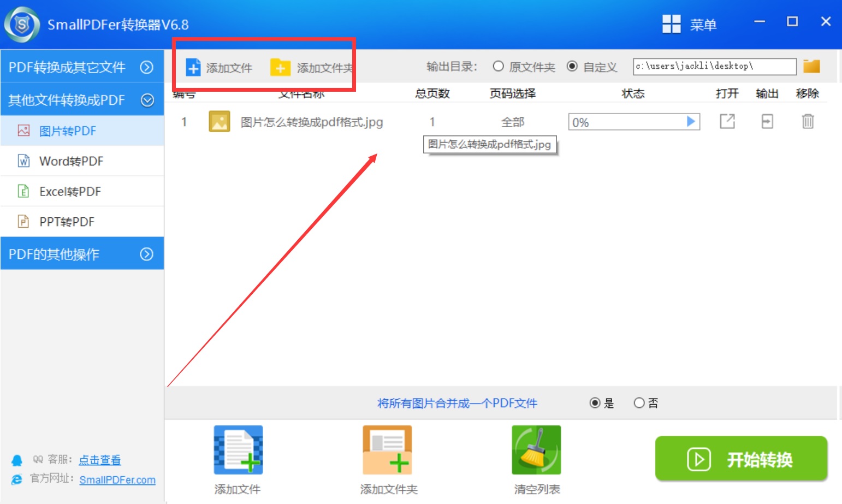Viewport: 842px width, 504px height.
Task: Click the image file thumbnail icon in row 1
Action: click(219, 122)
